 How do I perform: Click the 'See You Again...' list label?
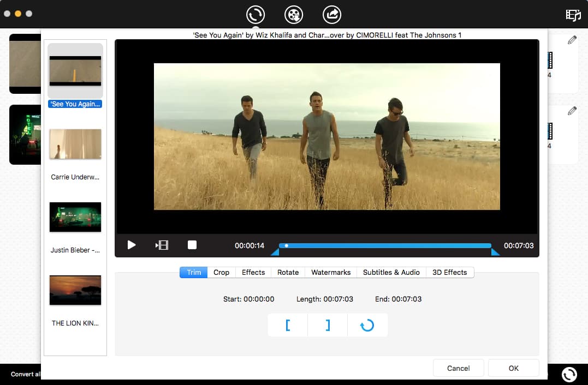[75, 104]
